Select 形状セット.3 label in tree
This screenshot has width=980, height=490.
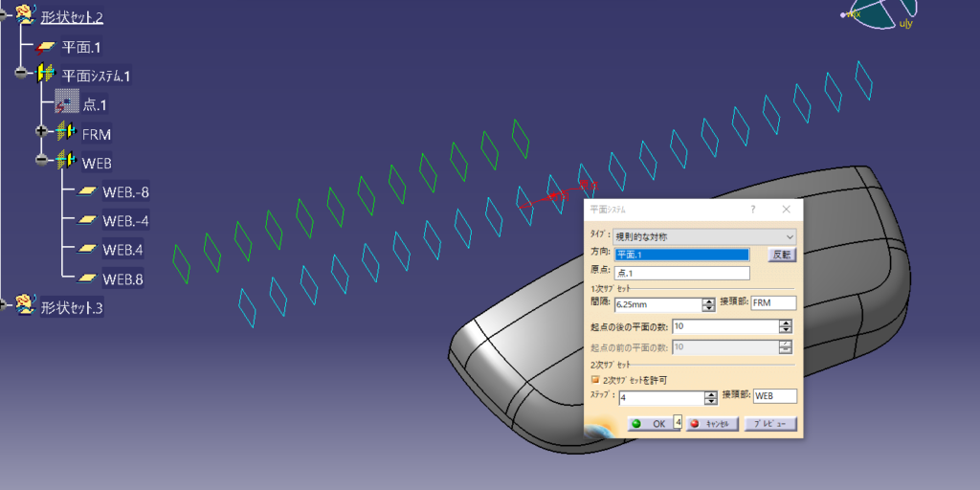pos(72,307)
